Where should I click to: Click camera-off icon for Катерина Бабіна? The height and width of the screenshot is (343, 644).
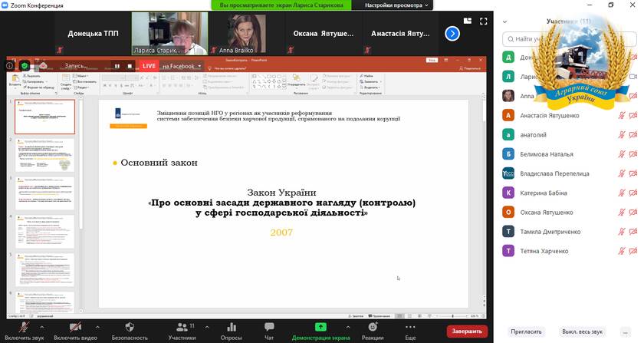[633, 193]
